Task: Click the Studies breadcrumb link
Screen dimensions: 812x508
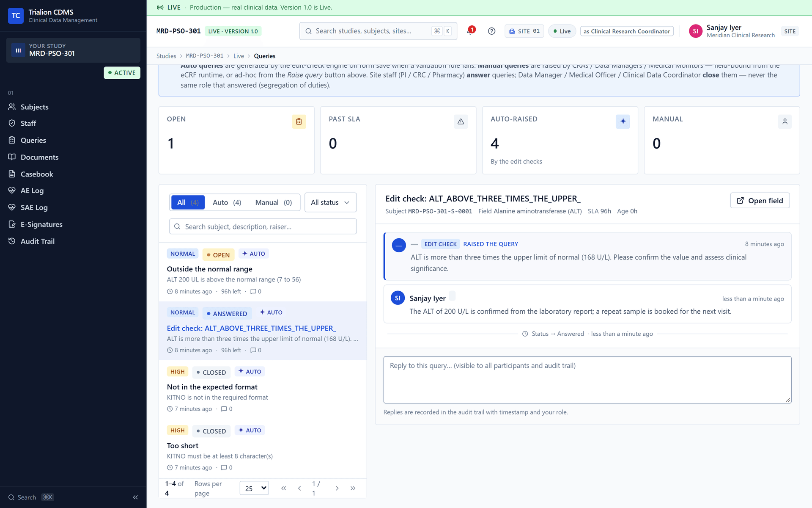Action: tap(166, 56)
